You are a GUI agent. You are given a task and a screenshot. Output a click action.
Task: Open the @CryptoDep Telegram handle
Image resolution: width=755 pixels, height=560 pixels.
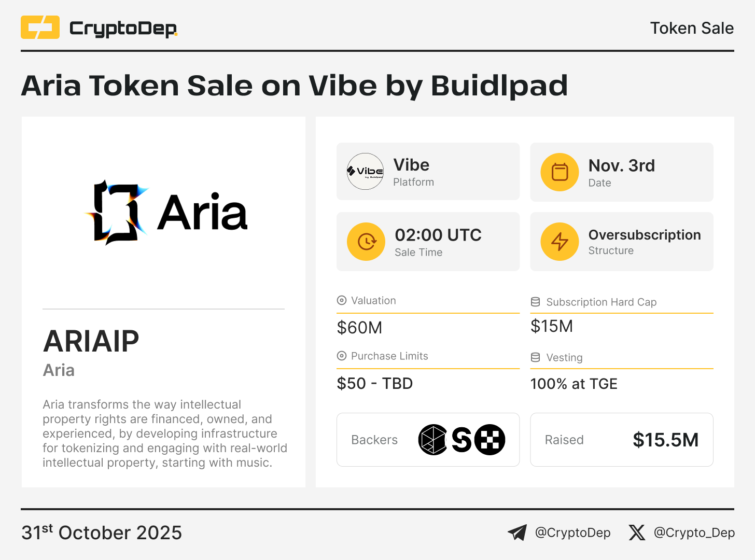tap(572, 533)
